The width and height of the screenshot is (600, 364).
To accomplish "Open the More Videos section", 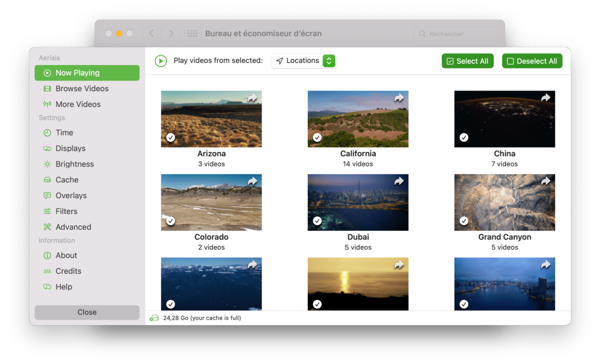I will pos(78,104).
